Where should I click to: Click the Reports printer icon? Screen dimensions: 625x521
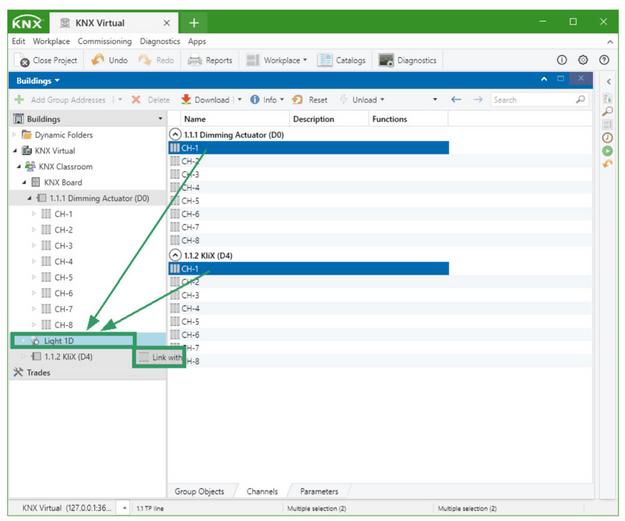click(196, 60)
